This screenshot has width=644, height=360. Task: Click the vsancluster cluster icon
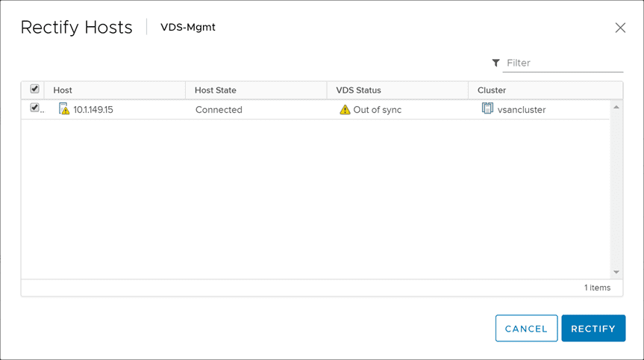coord(488,109)
